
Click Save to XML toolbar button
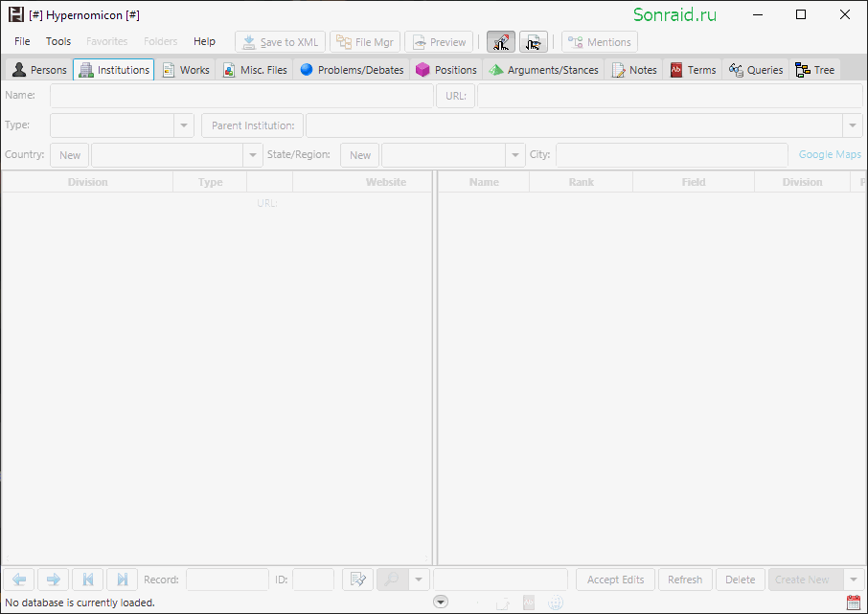coord(280,42)
